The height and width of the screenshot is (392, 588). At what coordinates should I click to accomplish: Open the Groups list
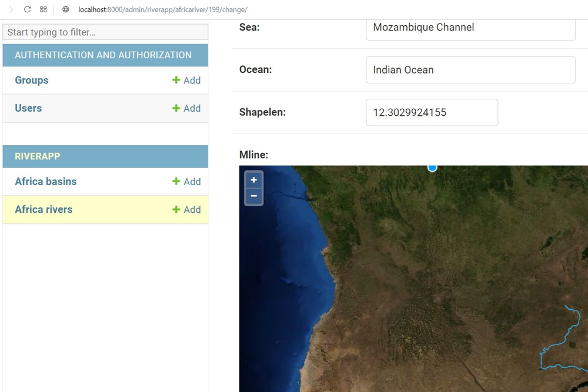point(32,80)
